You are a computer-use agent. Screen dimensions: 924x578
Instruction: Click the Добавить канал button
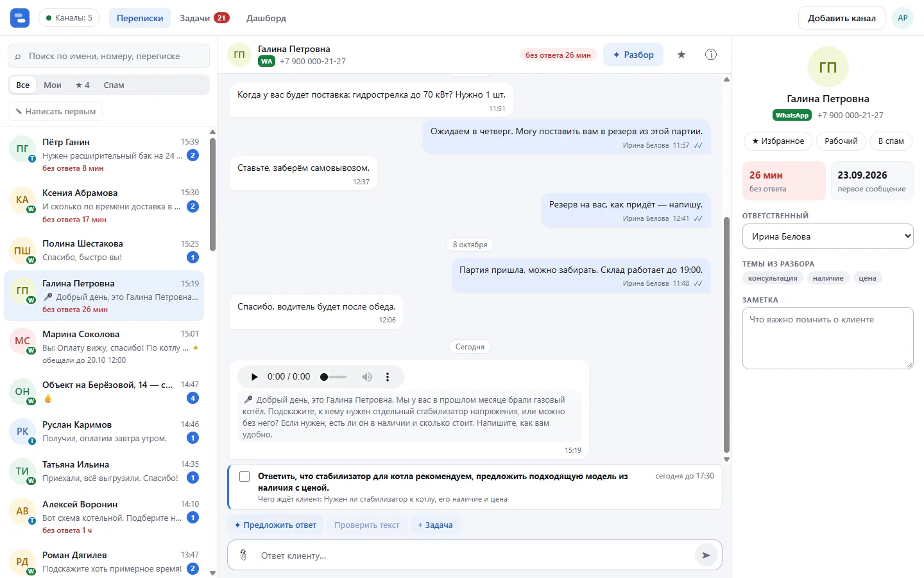[x=842, y=18]
